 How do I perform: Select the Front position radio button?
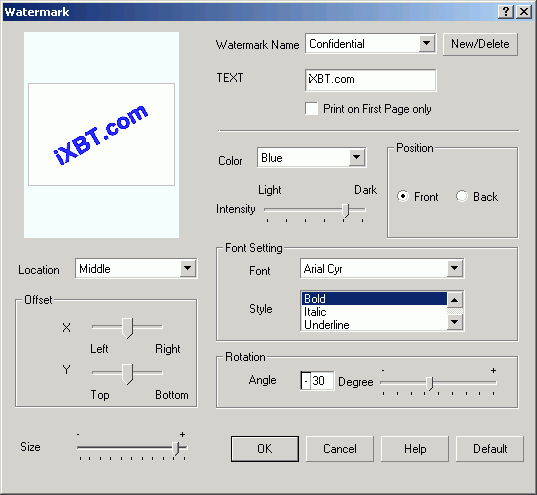click(403, 196)
